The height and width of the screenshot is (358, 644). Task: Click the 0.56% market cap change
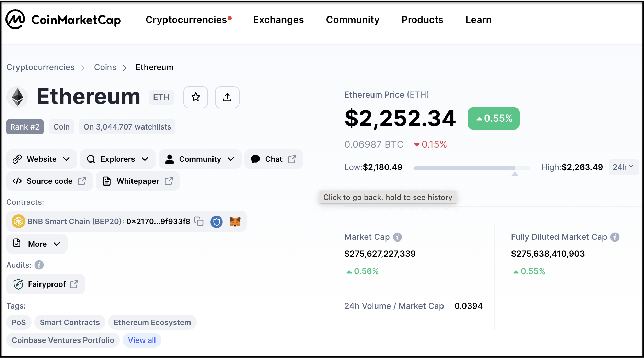tap(362, 271)
